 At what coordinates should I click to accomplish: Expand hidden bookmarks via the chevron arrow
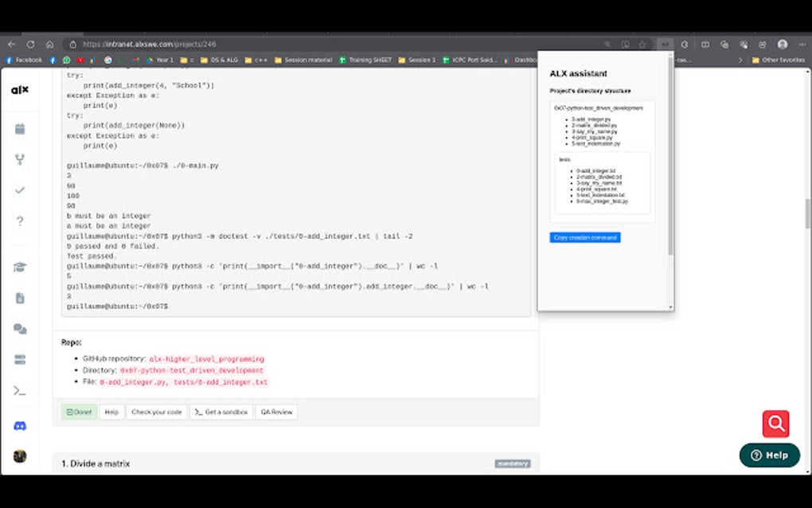740,59
